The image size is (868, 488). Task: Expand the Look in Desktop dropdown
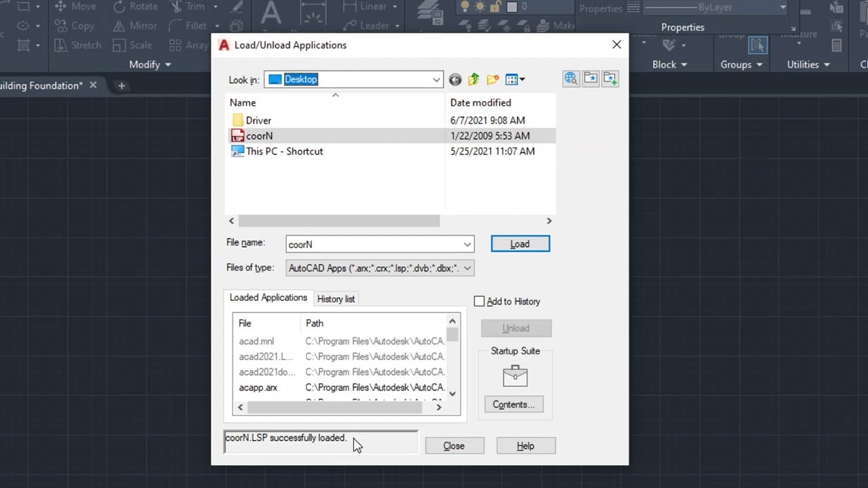[436, 80]
